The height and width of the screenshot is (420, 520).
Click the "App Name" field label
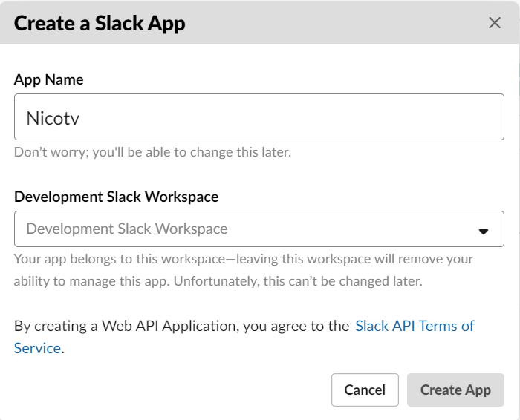pos(49,79)
